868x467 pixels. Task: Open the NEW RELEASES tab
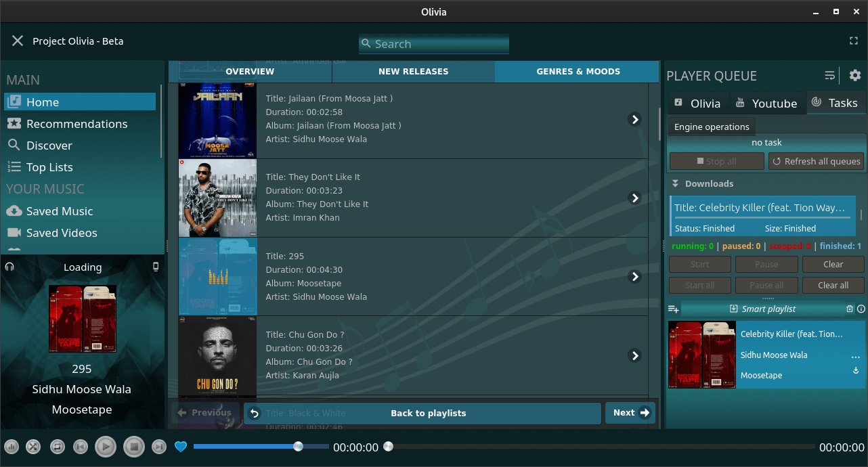coord(414,71)
